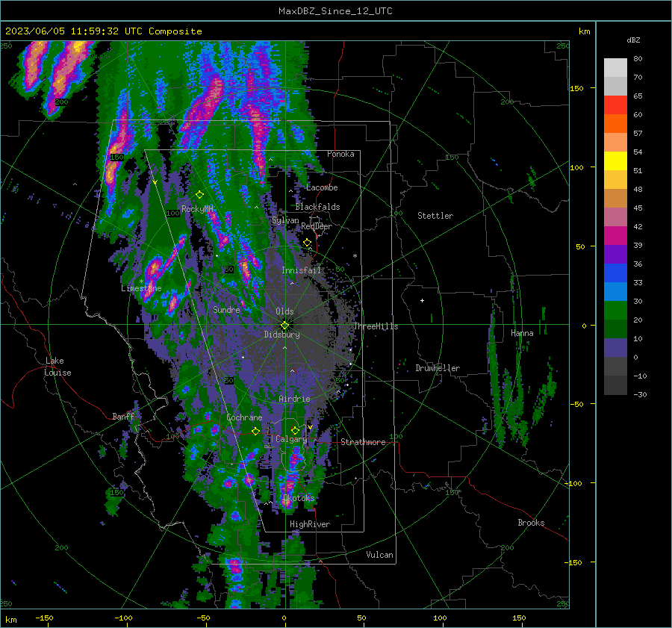Click the 150 tick label on bottom axis

click(519, 618)
